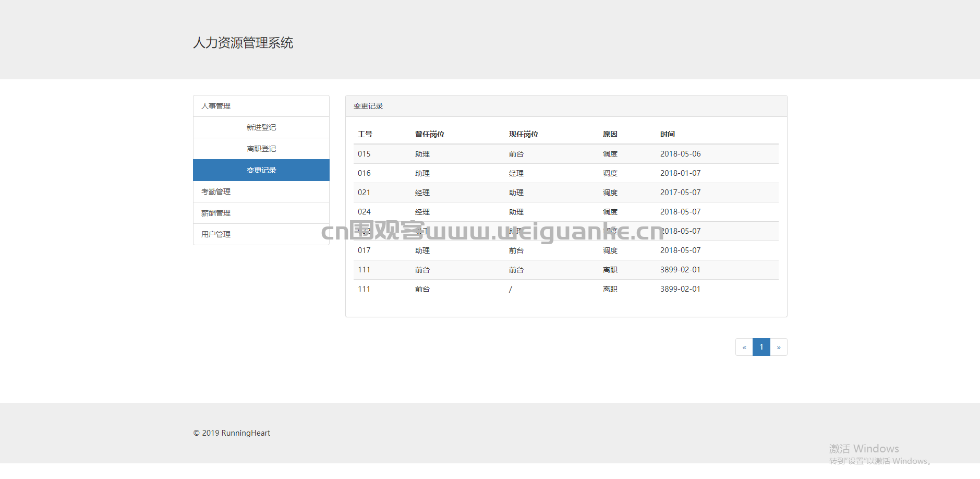Click date 2018-01-07 in row 016
Image resolution: width=980 pixels, height=479 pixels.
(681, 173)
